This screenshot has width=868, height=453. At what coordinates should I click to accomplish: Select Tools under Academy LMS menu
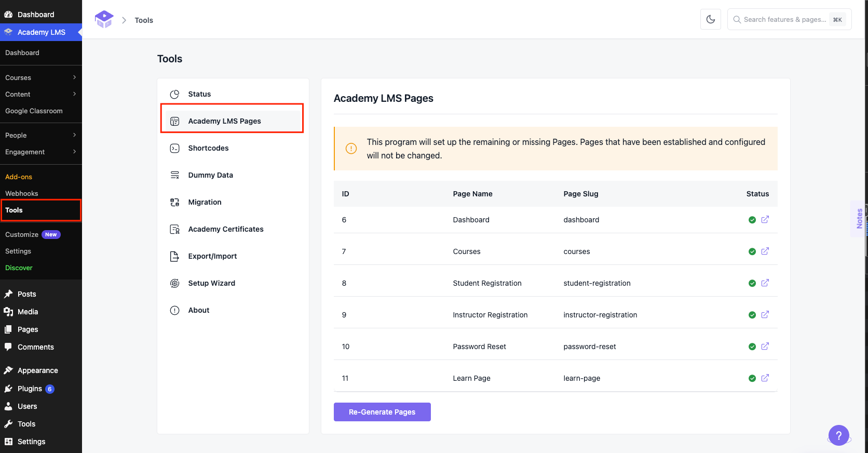pos(41,210)
